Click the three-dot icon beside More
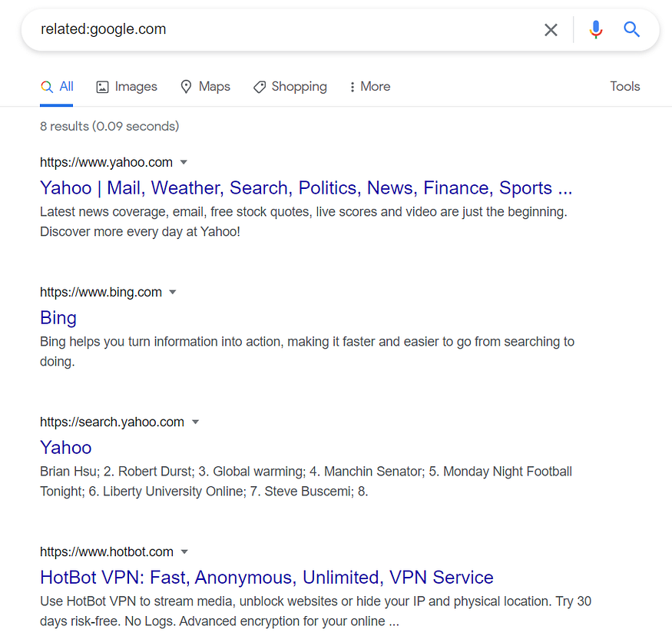 click(x=353, y=87)
